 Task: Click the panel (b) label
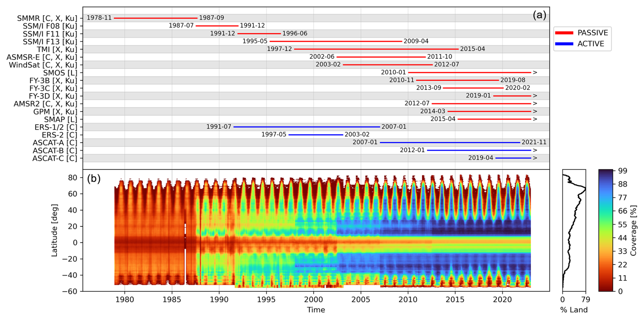click(x=94, y=178)
